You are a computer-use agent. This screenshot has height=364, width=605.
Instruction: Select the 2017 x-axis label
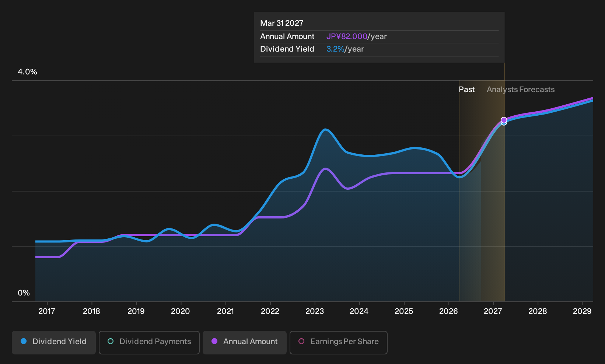pyautogui.click(x=47, y=311)
